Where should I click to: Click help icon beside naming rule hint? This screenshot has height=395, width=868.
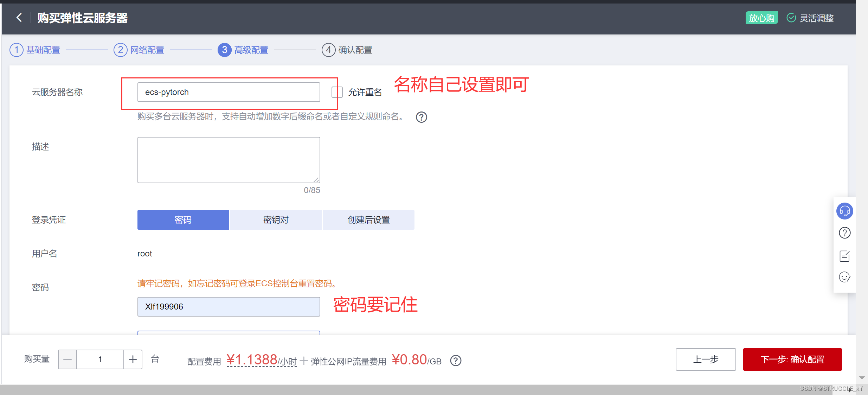(421, 117)
